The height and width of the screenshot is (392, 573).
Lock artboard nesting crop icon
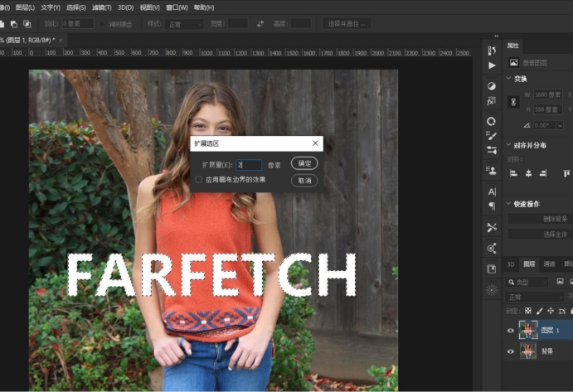(x=562, y=312)
